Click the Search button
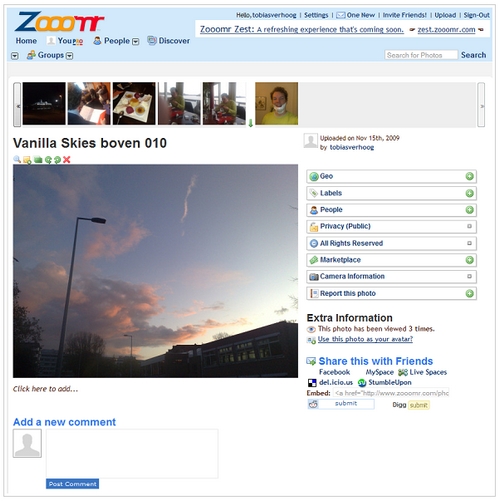Viewport: 500px width, 501px height. tap(473, 55)
